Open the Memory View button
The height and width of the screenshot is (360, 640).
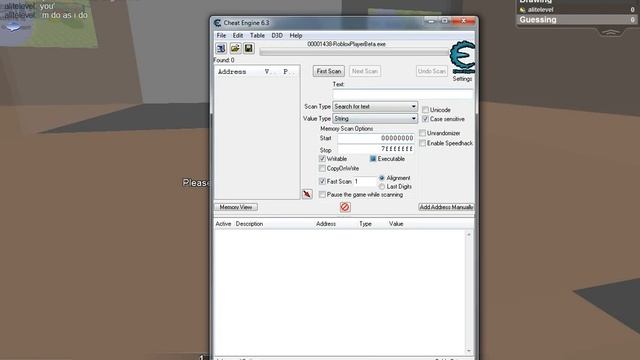pos(236,207)
